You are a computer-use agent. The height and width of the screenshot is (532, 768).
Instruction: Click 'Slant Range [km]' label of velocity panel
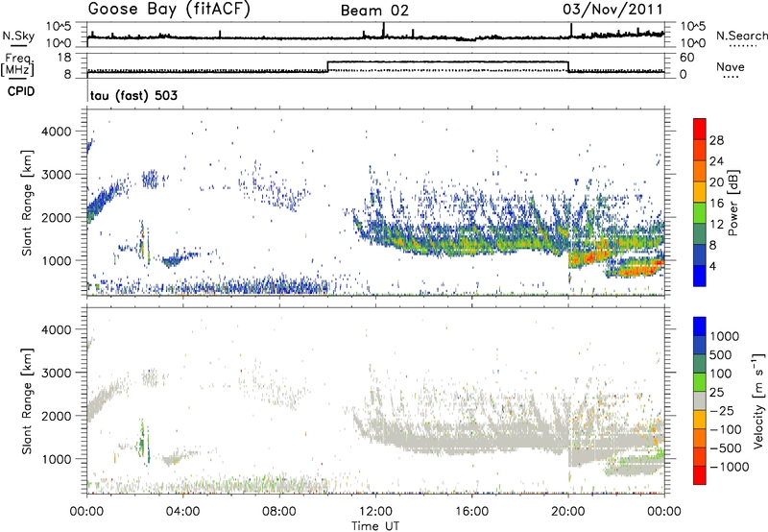tap(27, 400)
